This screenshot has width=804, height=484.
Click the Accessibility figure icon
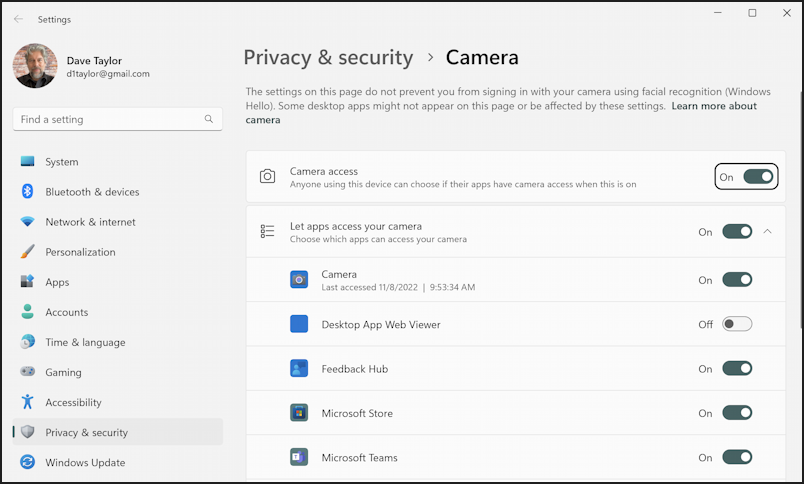(x=27, y=402)
